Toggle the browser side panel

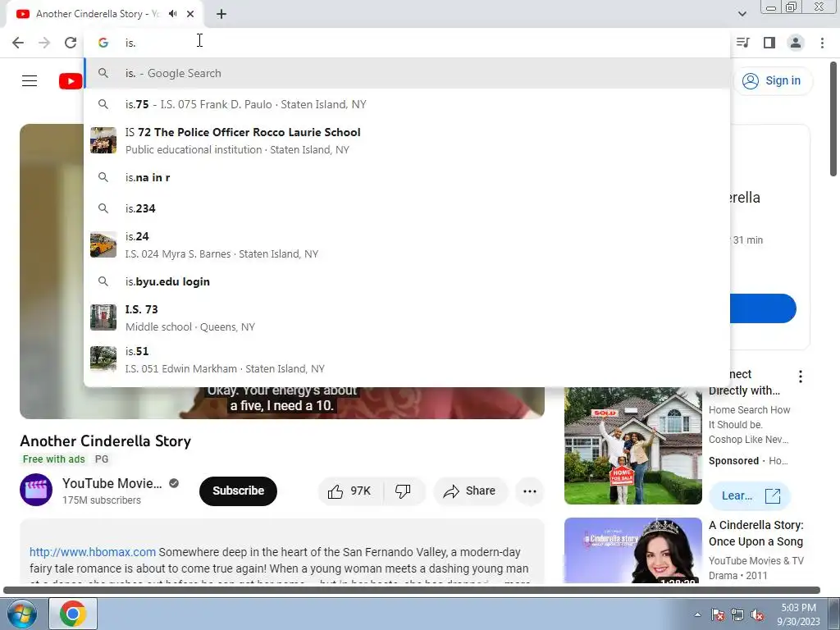(x=769, y=43)
